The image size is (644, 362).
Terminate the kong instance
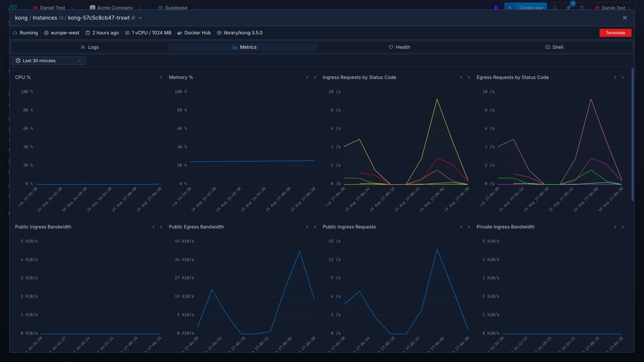coord(615,33)
